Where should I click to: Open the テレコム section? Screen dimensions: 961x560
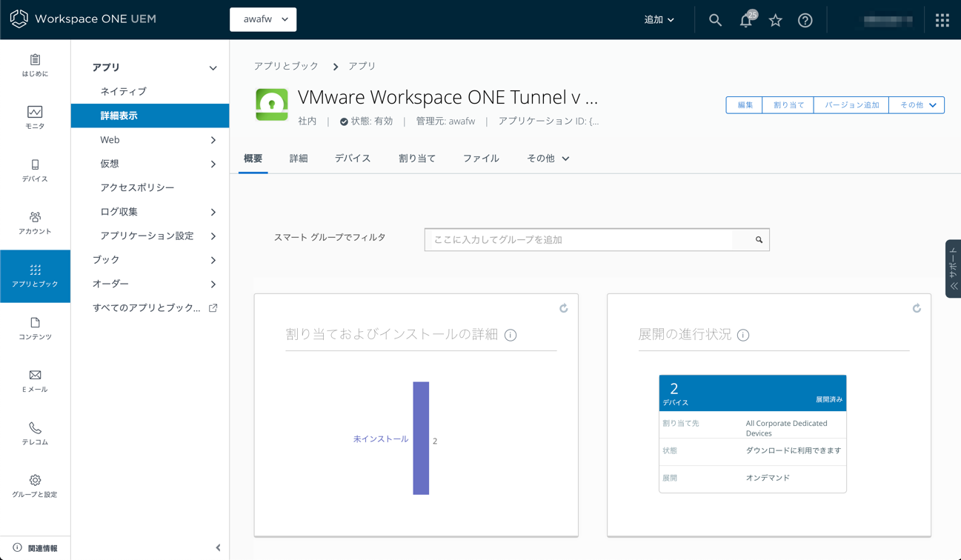(x=35, y=433)
